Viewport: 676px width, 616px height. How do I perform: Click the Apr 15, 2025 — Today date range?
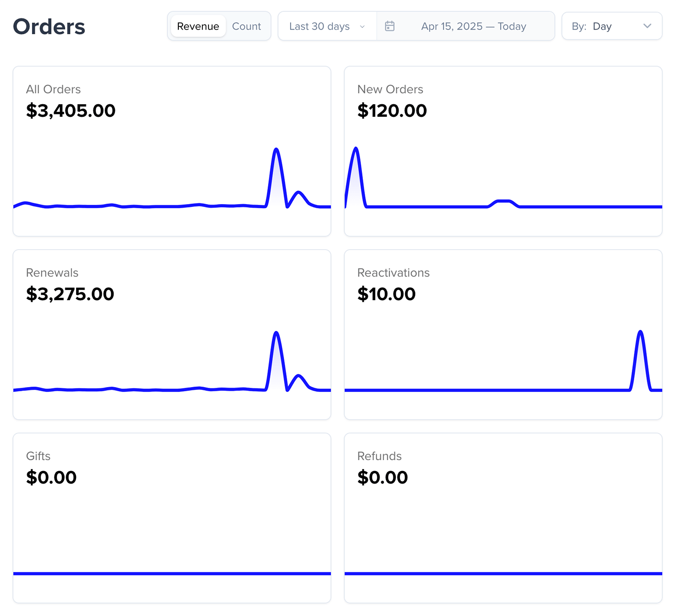[x=473, y=26]
